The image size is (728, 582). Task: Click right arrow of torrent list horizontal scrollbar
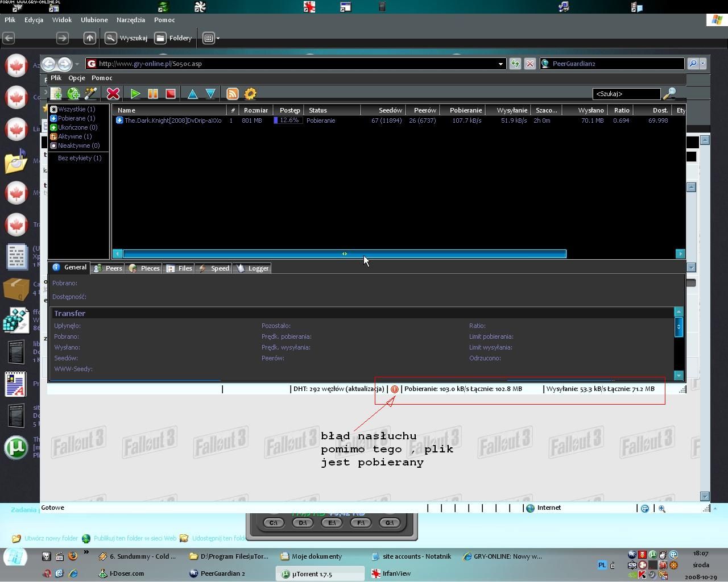[680, 254]
